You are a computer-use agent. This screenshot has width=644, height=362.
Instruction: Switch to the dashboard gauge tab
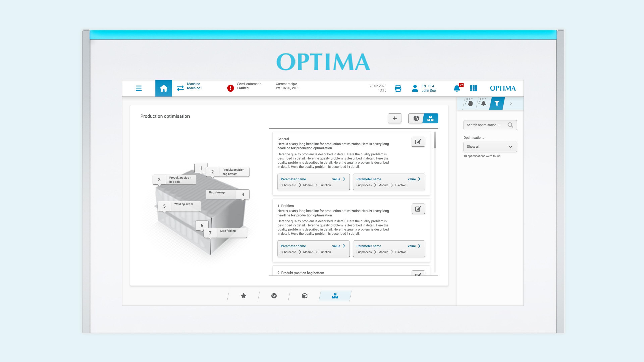(274, 296)
